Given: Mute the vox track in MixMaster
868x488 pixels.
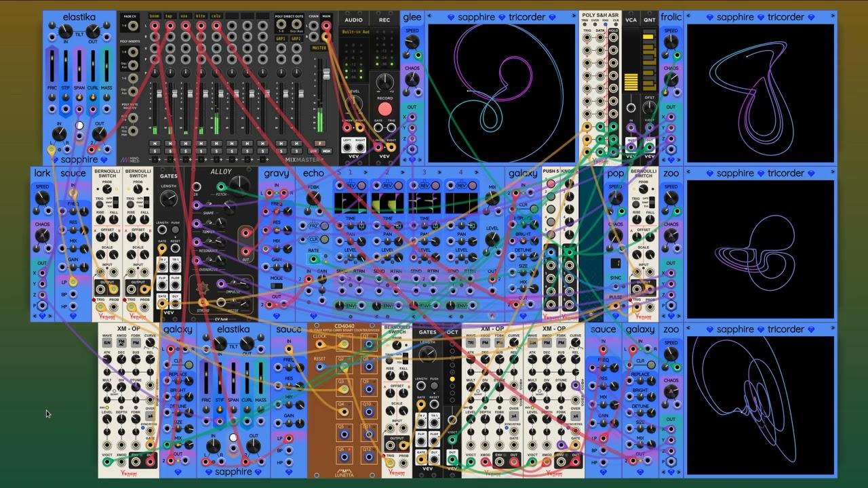Looking at the screenshot, I should [x=185, y=143].
